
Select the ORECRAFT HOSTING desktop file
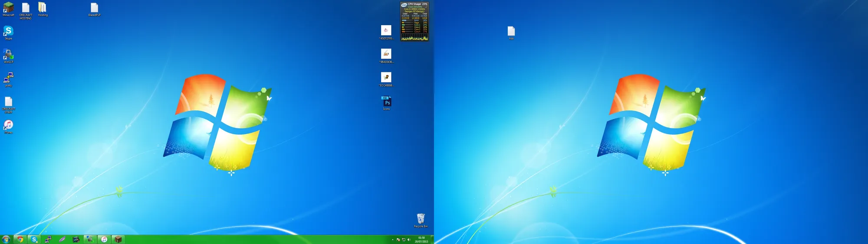point(26,11)
